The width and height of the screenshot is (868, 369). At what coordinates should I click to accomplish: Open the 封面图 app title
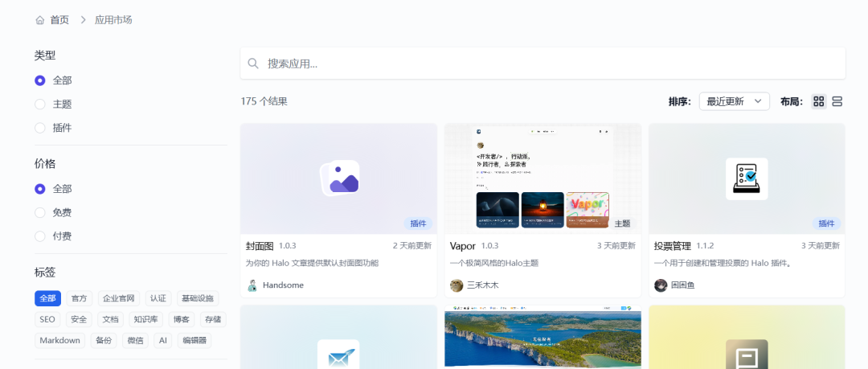(x=260, y=246)
